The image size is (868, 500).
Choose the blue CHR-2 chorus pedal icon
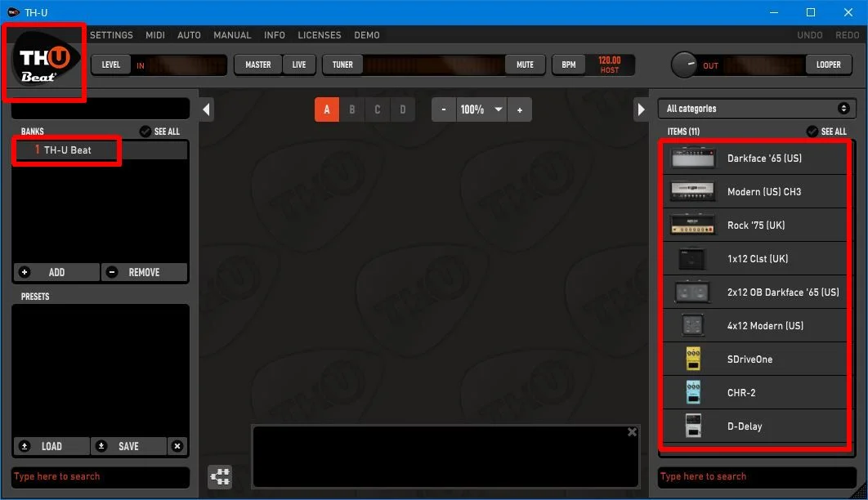pyautogui.click(x=693, y=392)
